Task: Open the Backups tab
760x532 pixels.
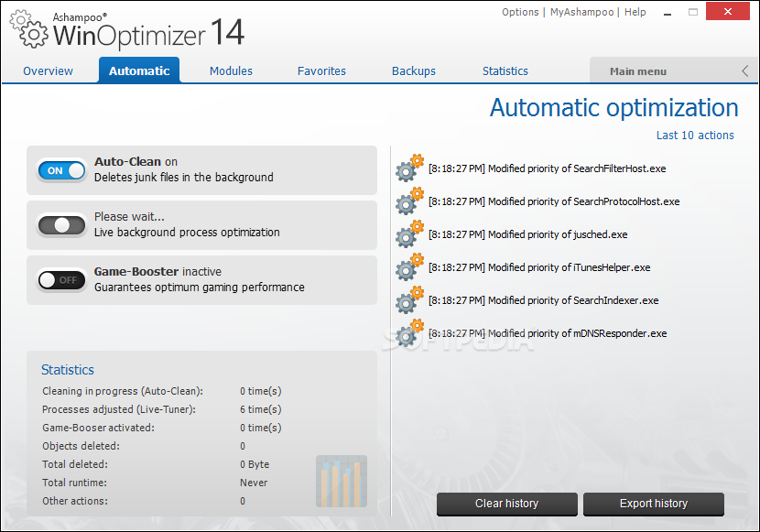Action: [x=414, y=71]
